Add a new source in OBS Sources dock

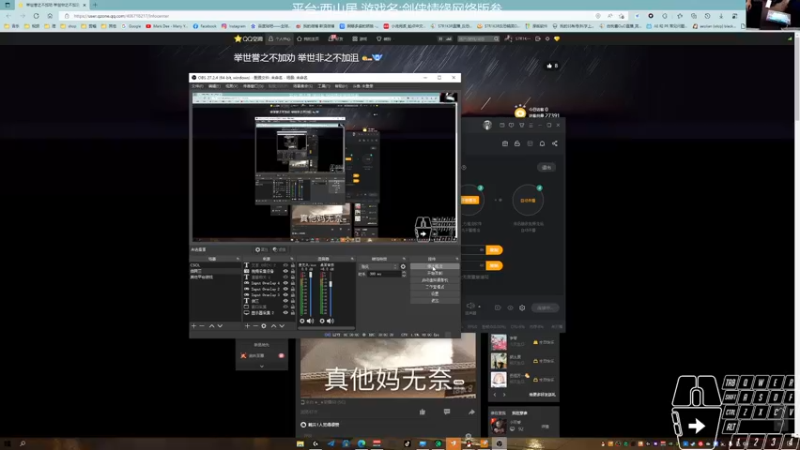(247, 326)
